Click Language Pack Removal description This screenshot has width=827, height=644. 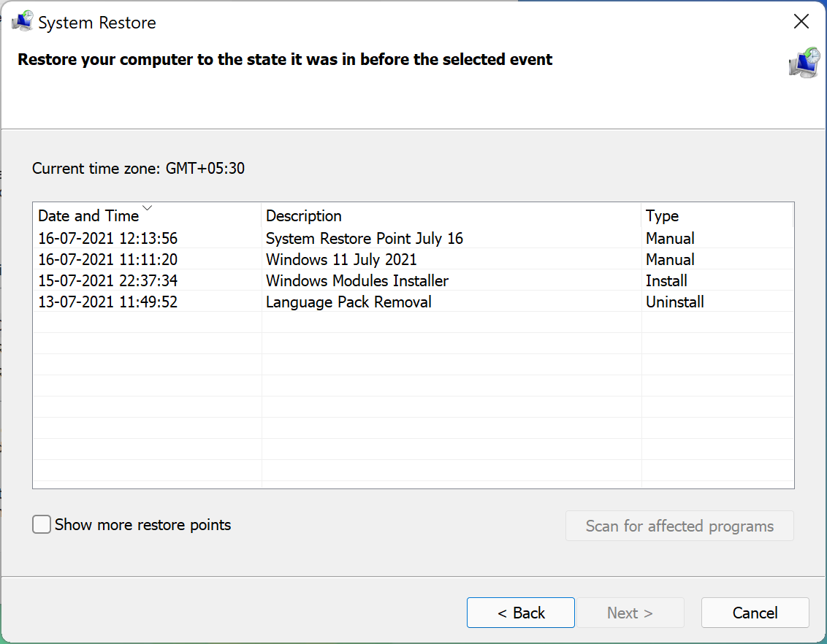[x=348, y=302]
